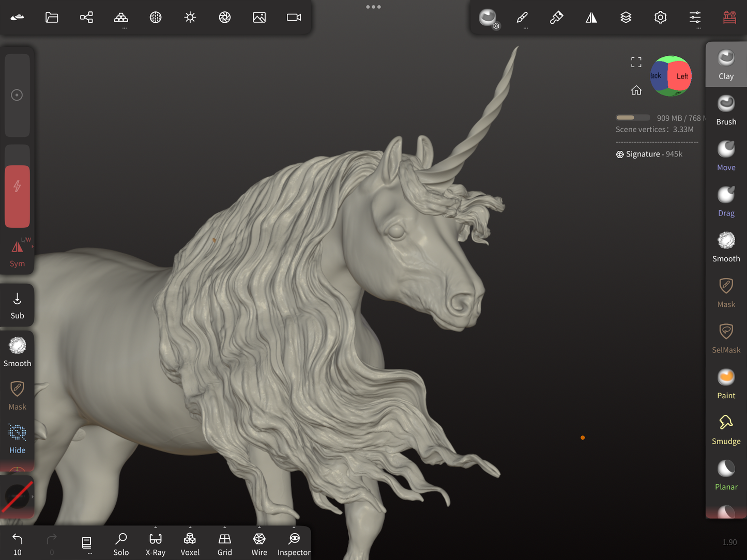Toggle the Wire wireframe display
Viewport: 747px width, 560px height.
pyautogui.click(x=259, y=544)
